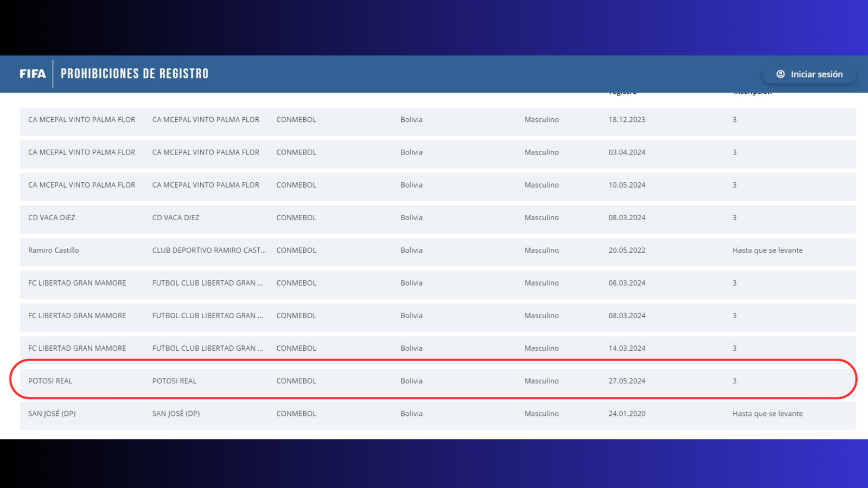Select the date 10.05.2024 in the table
The height and width of the screenshot is (488, 868).
pyautogui.click(x=627, y=185)
